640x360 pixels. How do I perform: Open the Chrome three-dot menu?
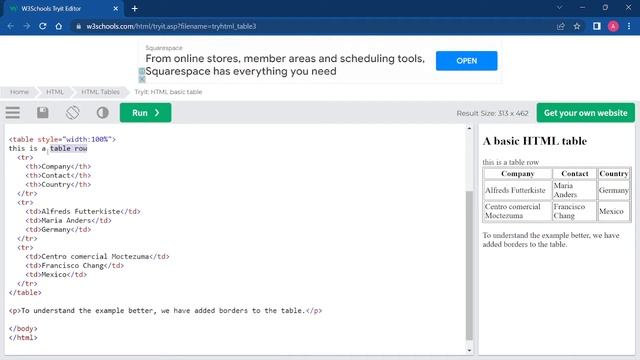629,26
